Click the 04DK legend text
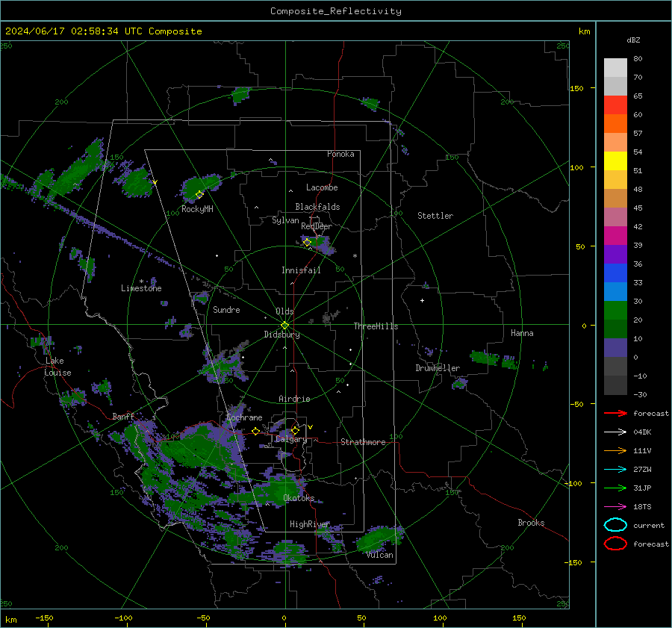The width and height of the screenshot is (672, 628). click(x=642, y=432)
